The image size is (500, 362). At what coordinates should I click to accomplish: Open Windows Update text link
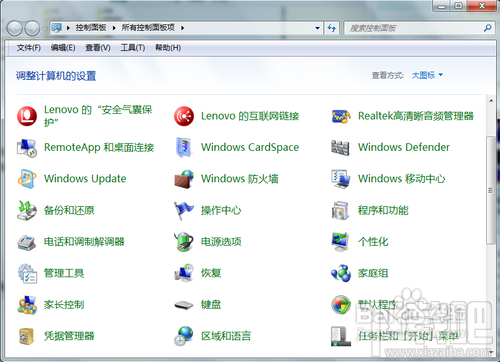coord(85,179)
